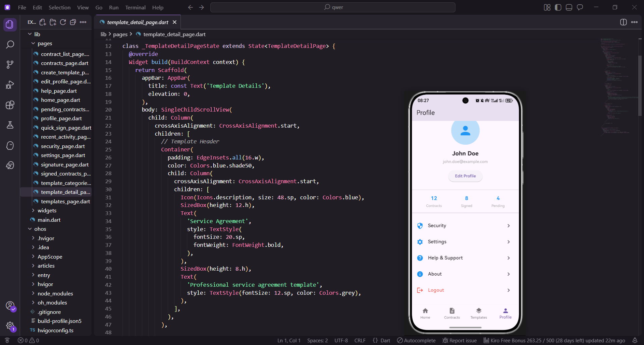Open Help & Support in phone preview
This screenshot has height=345, width=644.
coord(465,258)
